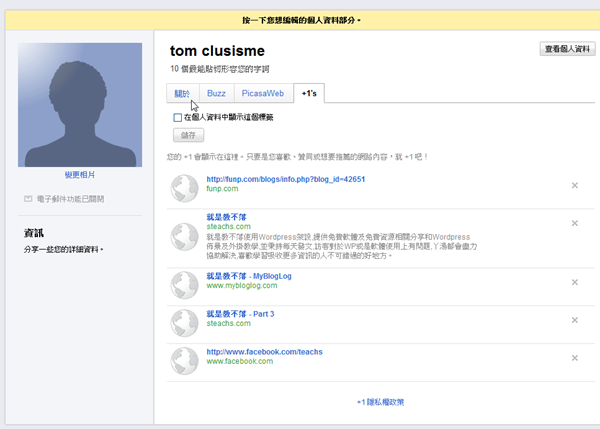Screen dimensions: 600x429
Task: Click the 變更相片 change photo link
Action: click(x=80, y=175)
